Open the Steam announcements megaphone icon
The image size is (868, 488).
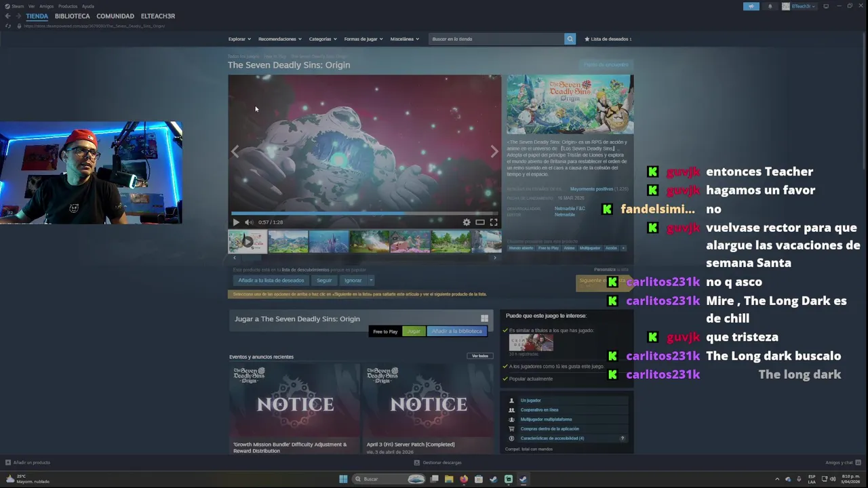pos(751,6)
